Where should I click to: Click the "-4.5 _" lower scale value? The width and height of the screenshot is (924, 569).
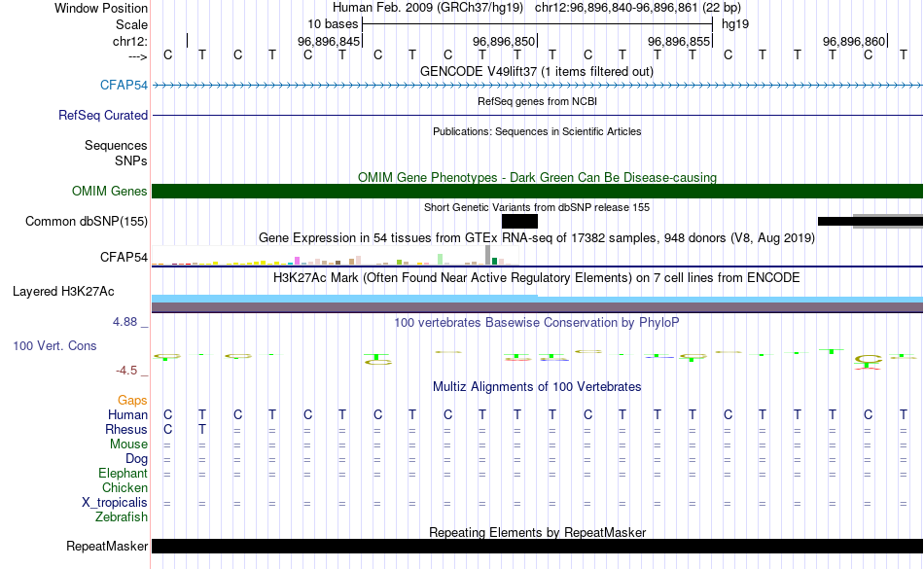coord(131,370)
